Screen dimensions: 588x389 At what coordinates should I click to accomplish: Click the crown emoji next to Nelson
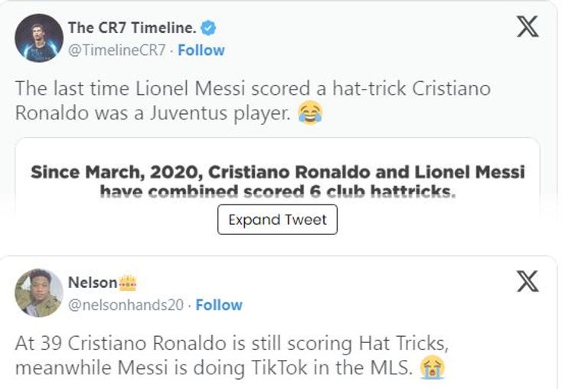point(127,283)
